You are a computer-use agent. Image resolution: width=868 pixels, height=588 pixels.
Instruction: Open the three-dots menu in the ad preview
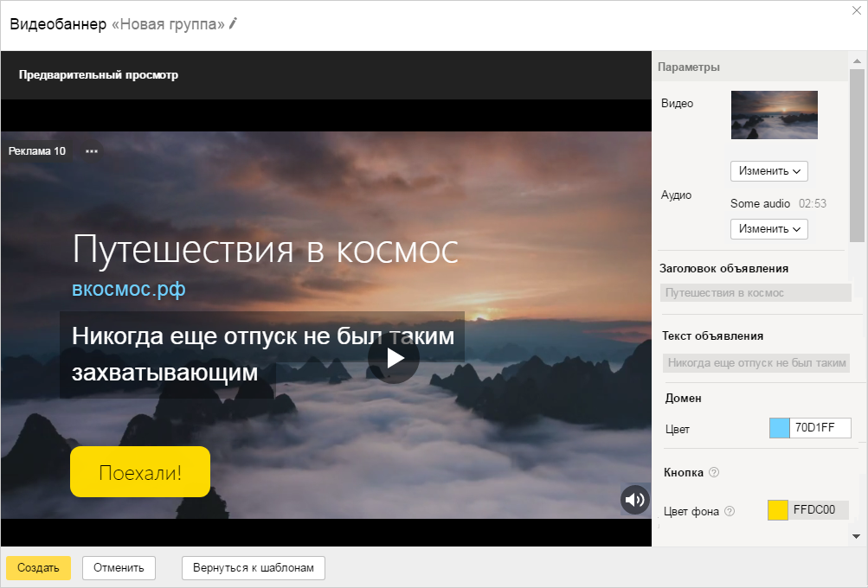point(92,151)
